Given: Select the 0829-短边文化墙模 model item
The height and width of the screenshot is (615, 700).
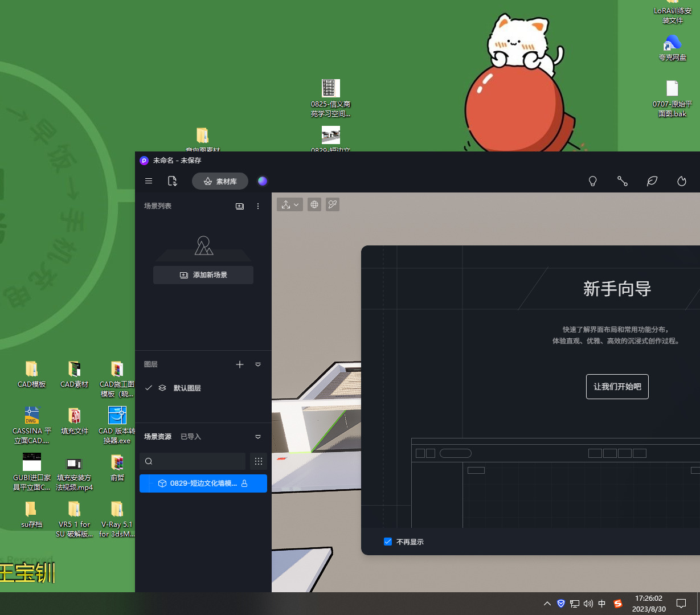Looking at the screenshot, I should (203, 483).
